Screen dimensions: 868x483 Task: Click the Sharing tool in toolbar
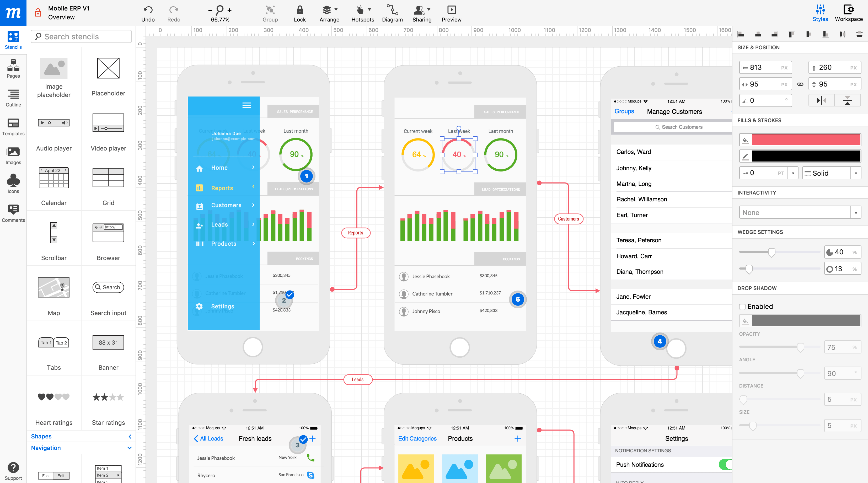coord(420,12)
